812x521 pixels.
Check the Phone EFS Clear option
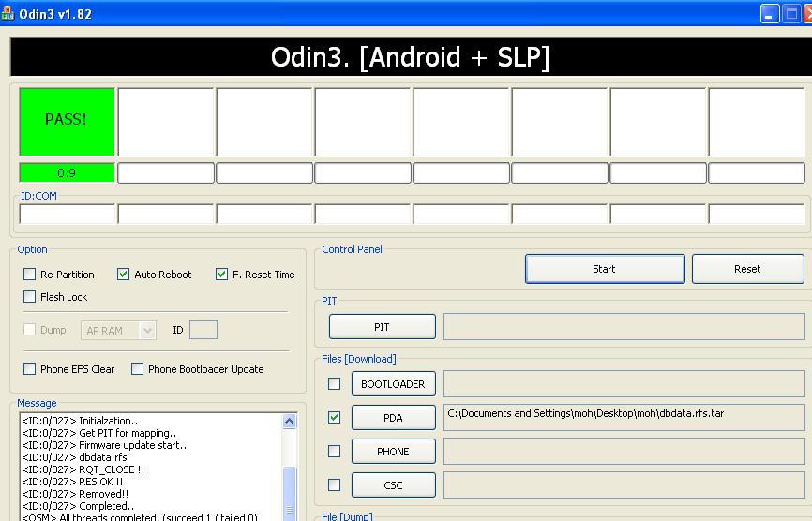(29, 369)
